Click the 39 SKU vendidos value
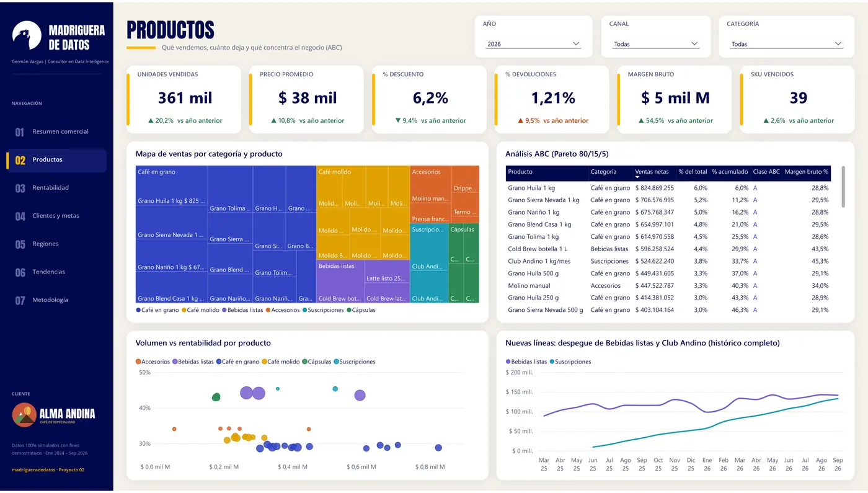This screenshot has height=493, width=868. [x=799, y=98]
